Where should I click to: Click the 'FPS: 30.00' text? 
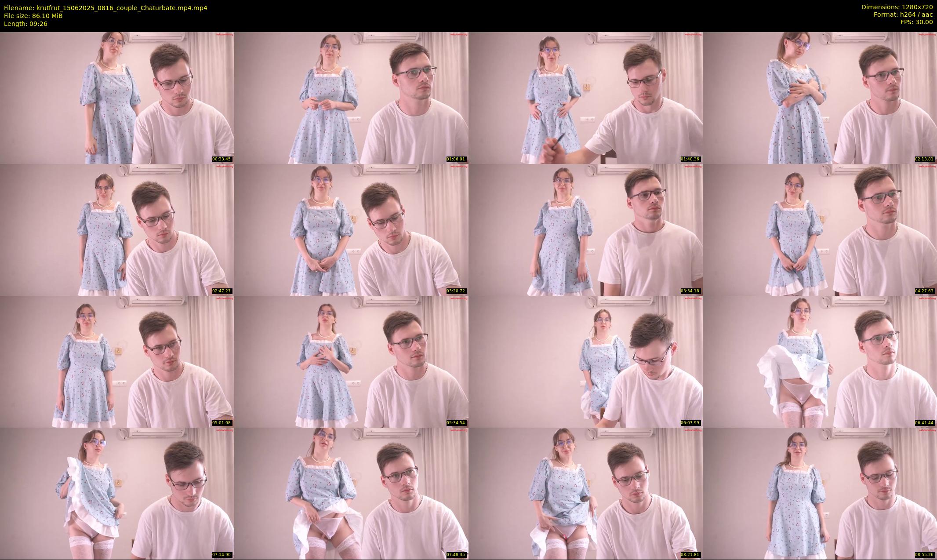coord(916,22)
